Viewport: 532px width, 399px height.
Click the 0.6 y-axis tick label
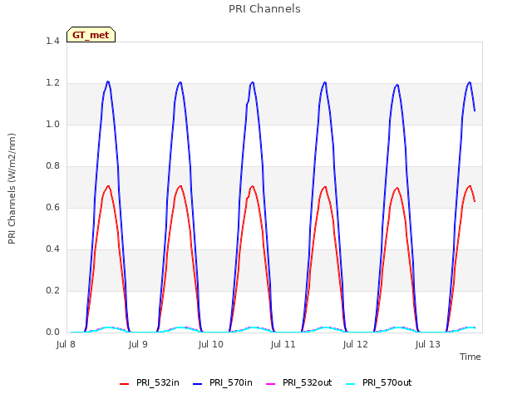click(52, 208)
